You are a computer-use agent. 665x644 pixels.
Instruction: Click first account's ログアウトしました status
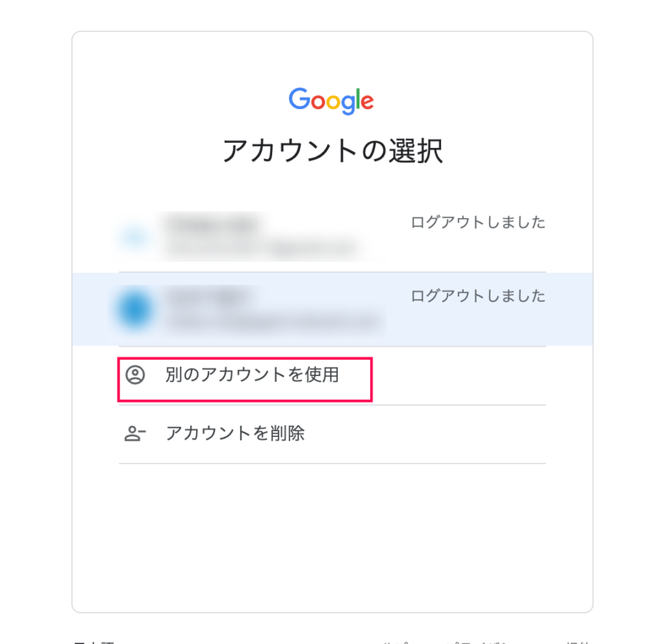[x=478, y=222]
